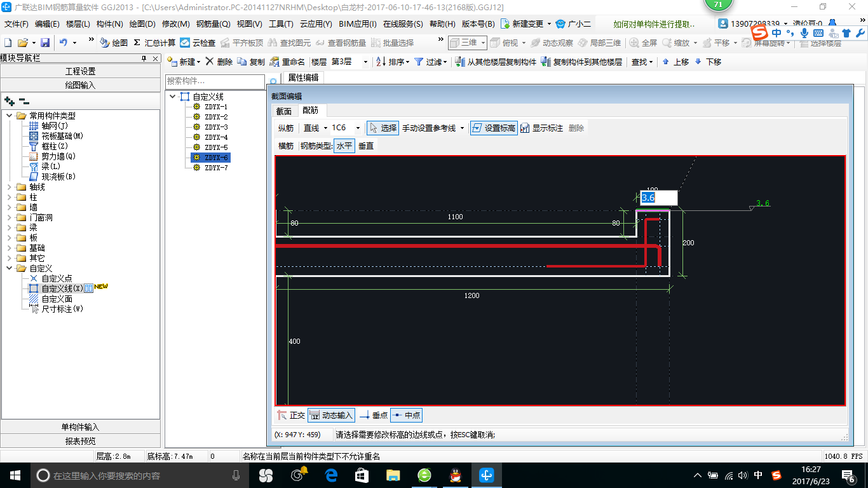This screenshot has width=868, height=488.
Task: Click 从其他楼层复制构件
Action: [x=496, y=62]
